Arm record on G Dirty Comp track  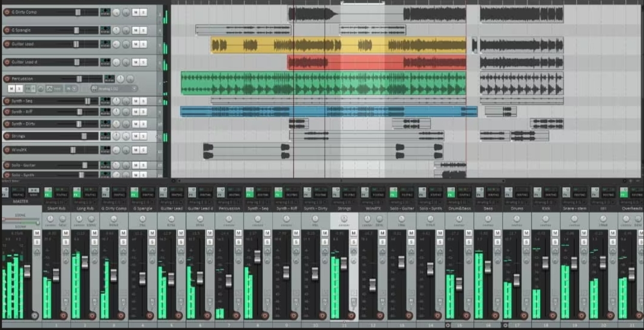7,12
